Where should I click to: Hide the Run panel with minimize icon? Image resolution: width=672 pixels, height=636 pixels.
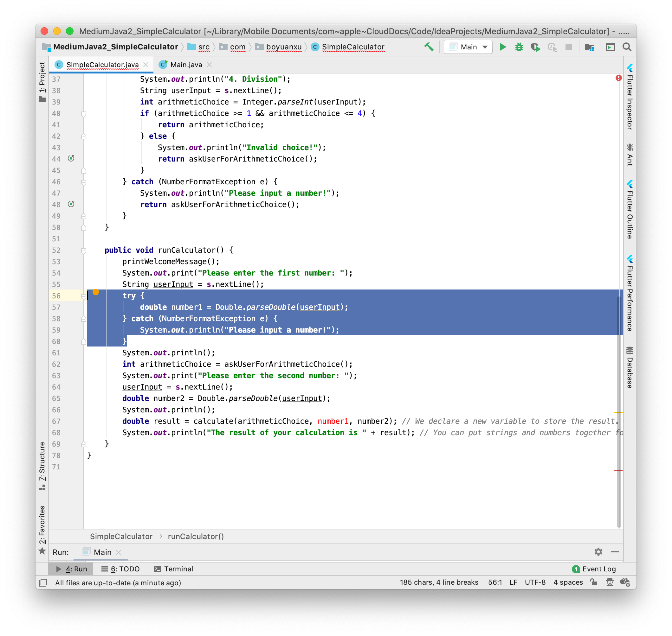[x=615, y=552]
